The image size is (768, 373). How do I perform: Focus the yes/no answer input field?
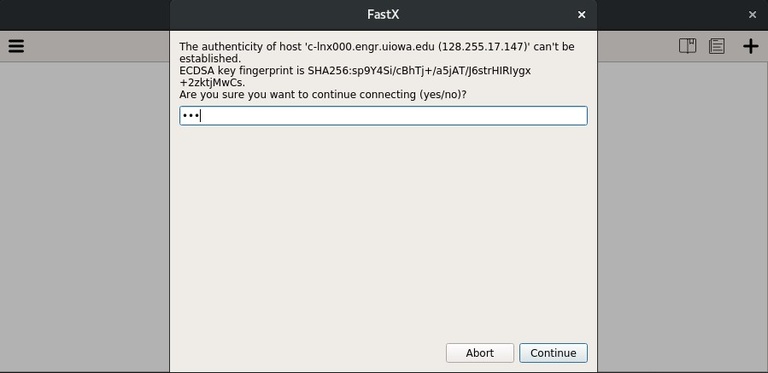pos(383,116)
